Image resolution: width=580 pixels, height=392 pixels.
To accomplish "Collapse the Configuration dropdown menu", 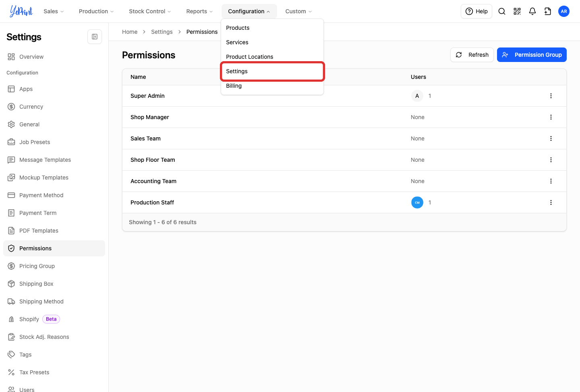I will pyautogui.click(x=249, y=11).
